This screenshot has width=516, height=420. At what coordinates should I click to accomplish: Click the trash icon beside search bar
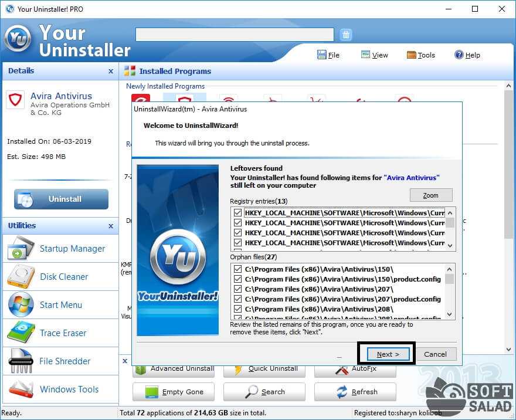pyautogui.click(x=346, y=35)
